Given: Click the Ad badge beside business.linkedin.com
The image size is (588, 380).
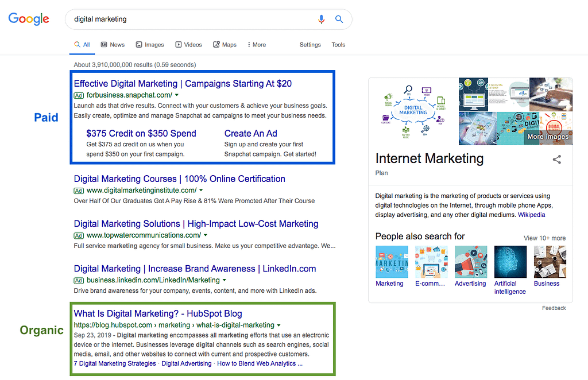Looking at the screenshot, I should coord(78,281).
